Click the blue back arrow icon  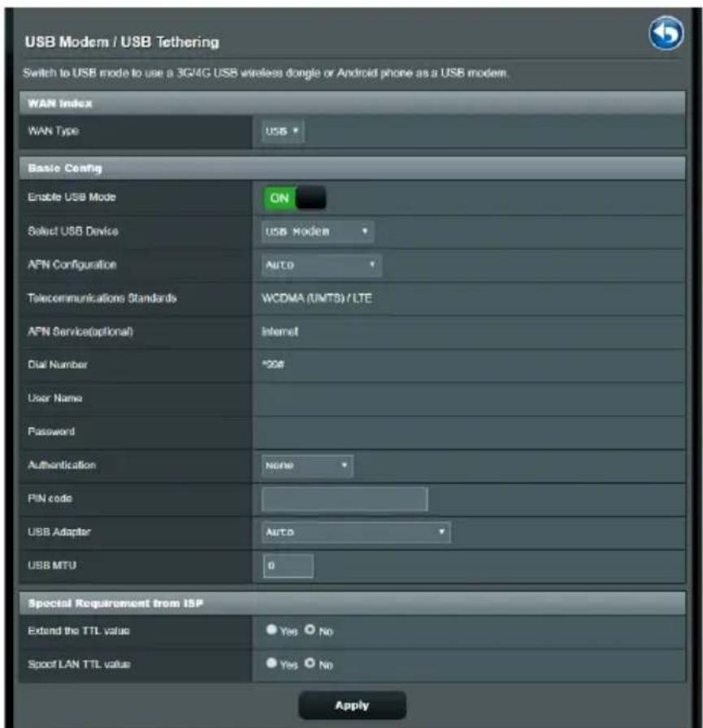pyautogui.click(x=666, y=33)
